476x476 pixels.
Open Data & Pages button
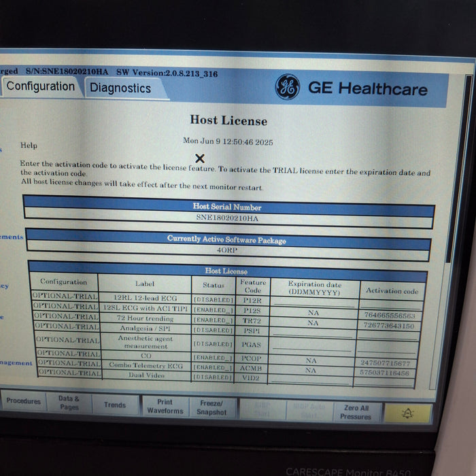(x=69, y=403)
